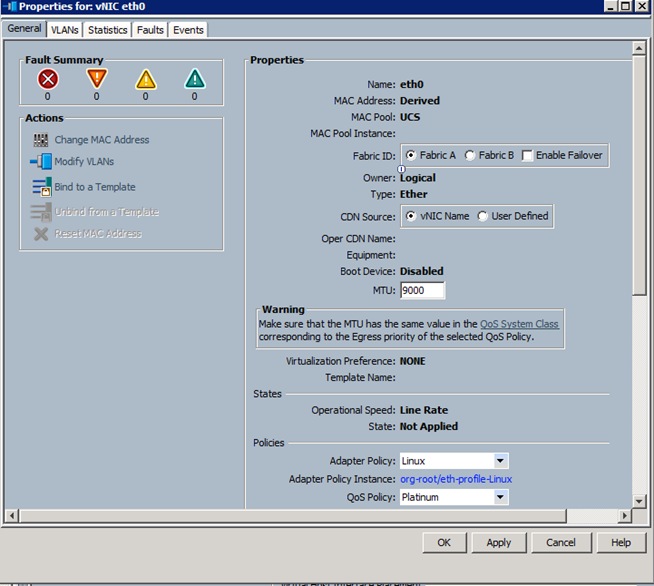Enable the Failover checkbox
The height and width of the screenshot is (586, 654).
click(x=527, y=156)
